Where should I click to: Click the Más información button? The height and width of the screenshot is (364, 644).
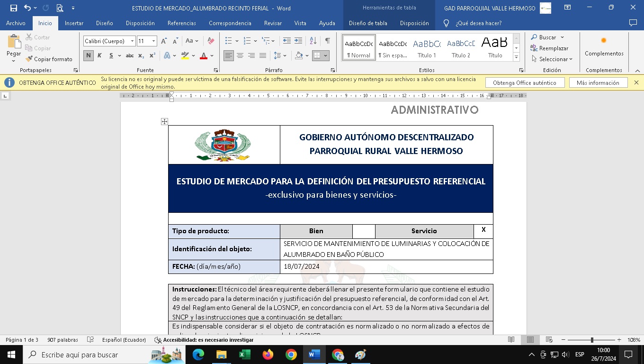pos(598,83)
